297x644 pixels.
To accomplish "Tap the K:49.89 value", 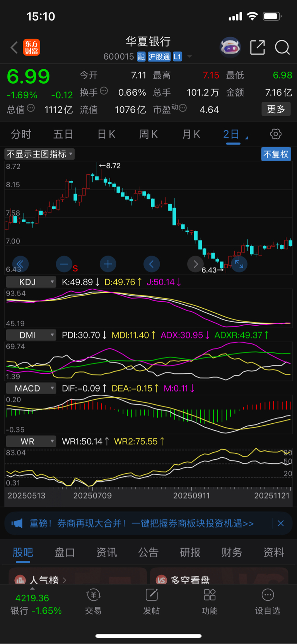I will coord(77,282).
